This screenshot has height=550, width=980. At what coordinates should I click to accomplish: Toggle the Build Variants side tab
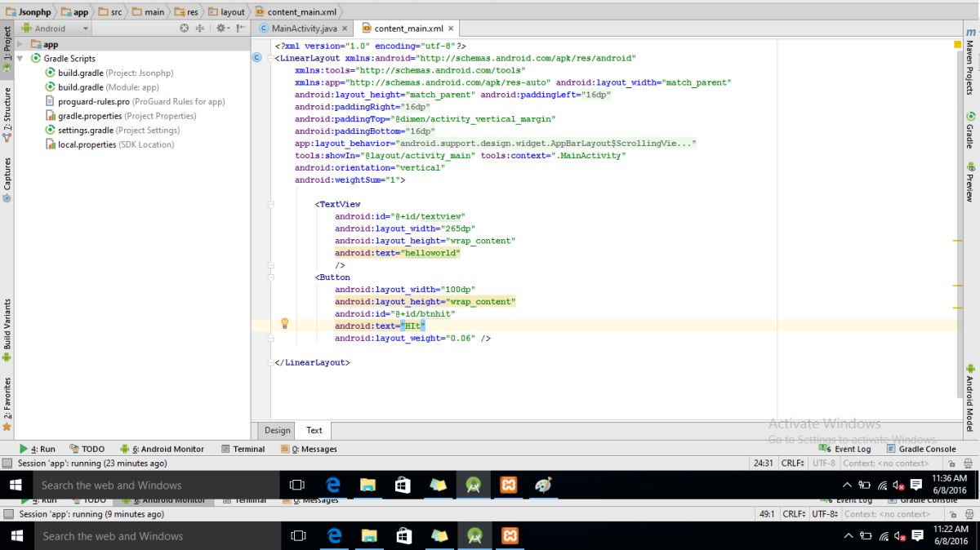[7, 330]
